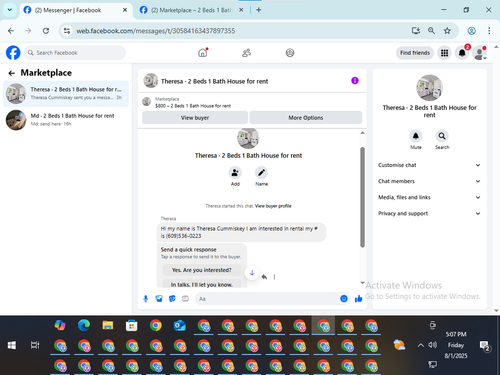The height and width of the screenshot is (375, 500).
Task: Go back using the Marketplace arrow
Action: (x=12, y=73)
